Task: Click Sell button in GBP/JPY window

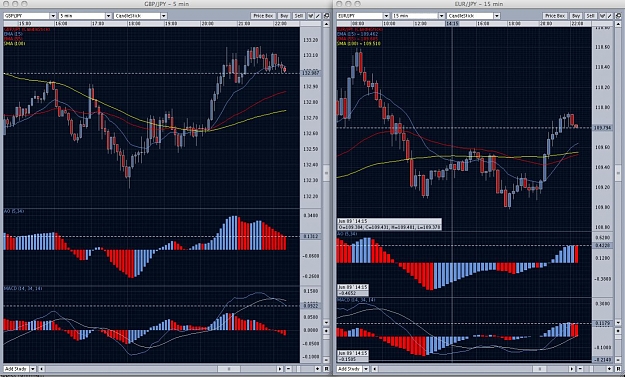Action: (299, 16)
